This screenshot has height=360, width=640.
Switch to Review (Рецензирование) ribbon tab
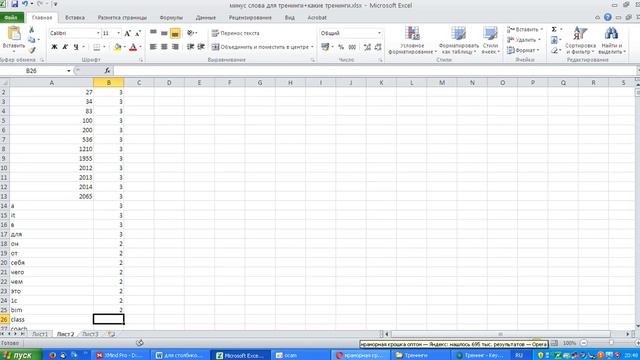point(250,18)
